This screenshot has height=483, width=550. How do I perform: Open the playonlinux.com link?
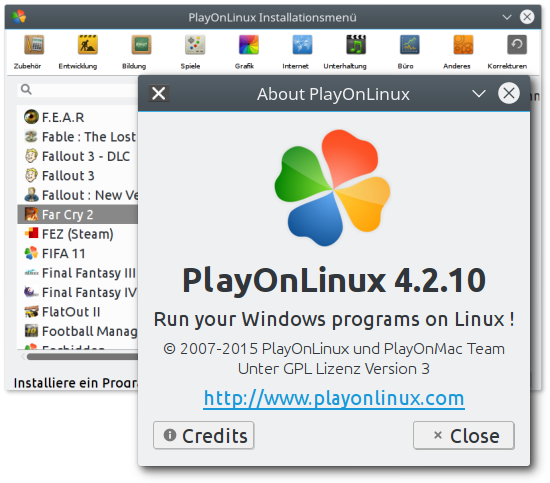click(334, 398)
